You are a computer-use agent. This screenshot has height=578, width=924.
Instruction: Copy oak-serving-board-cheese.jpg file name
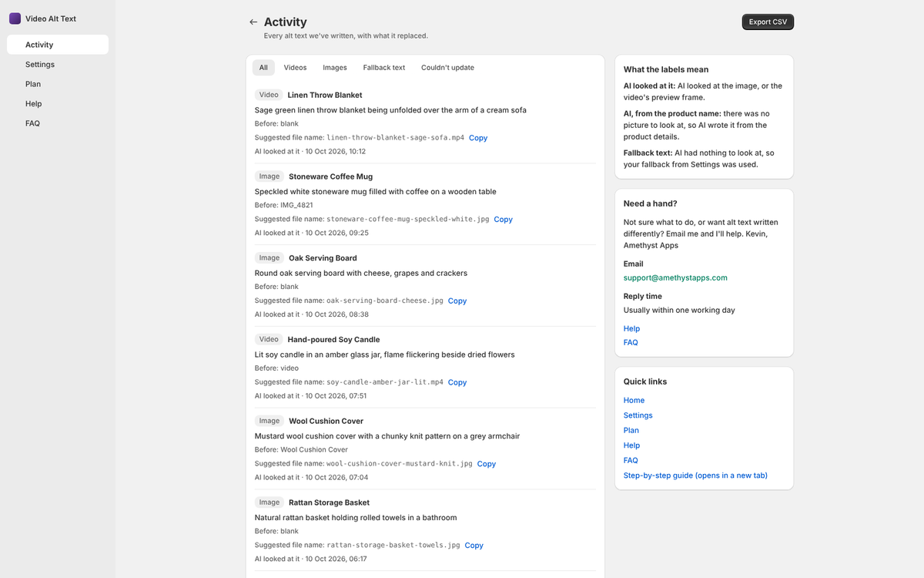pyautogui.click(x=457, y=301)
